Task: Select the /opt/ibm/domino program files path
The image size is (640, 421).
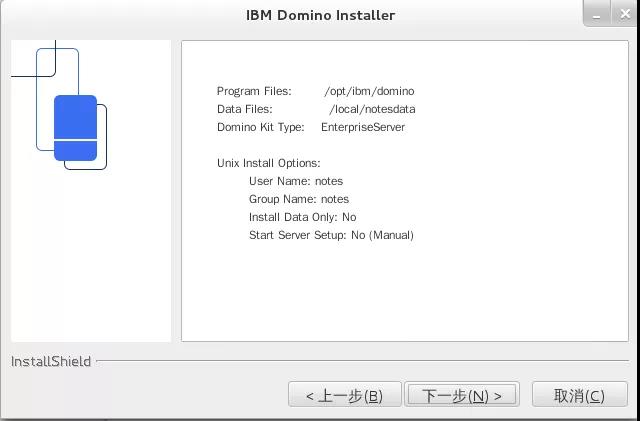Action: coord(369,91)
